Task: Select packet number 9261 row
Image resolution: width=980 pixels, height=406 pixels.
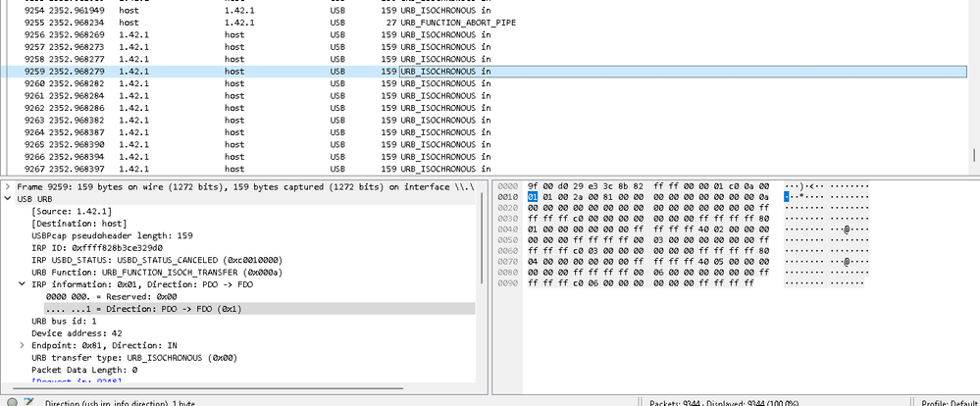Action: [x=484, y=95]
